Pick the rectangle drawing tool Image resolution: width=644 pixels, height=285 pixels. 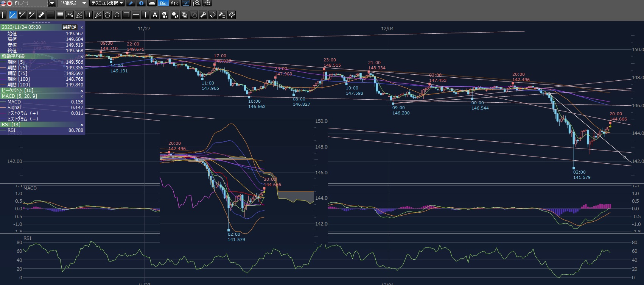point(126,15)
